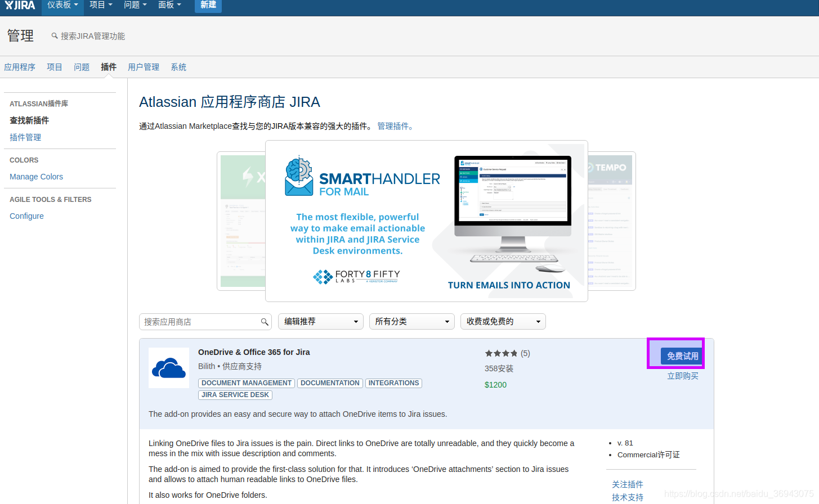
Task: Click the 358安装 install count text
Action: pyautogui.click(x=499, y=368)
